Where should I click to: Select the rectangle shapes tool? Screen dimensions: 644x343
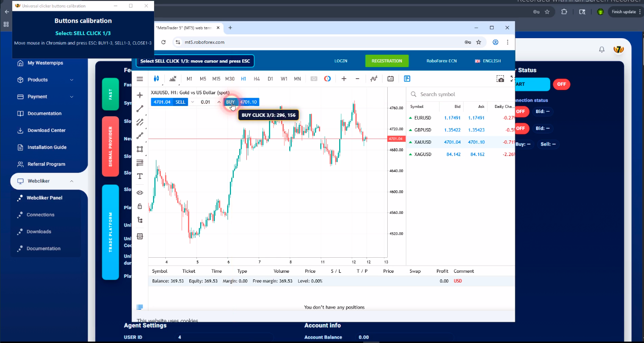(140, 149)
